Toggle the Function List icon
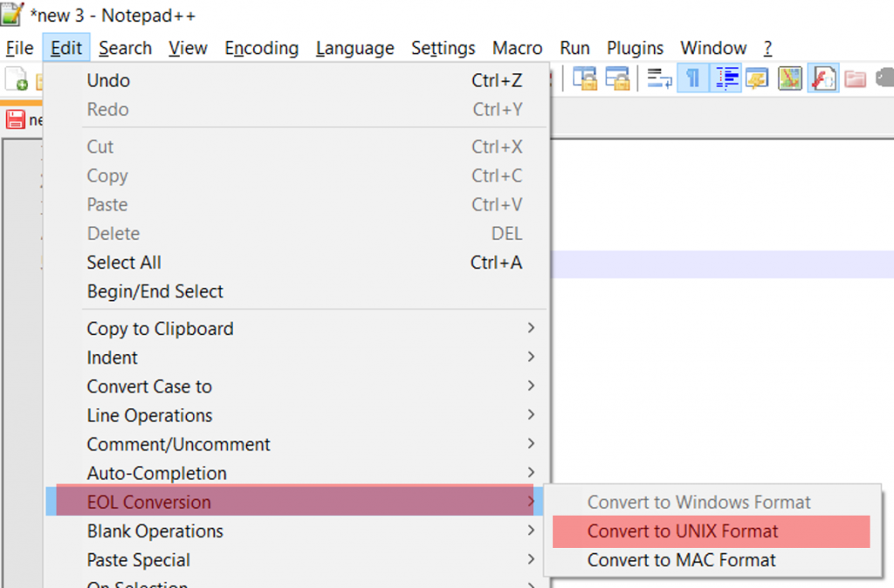This screenshot has height=588, width=894. [823, 78]
